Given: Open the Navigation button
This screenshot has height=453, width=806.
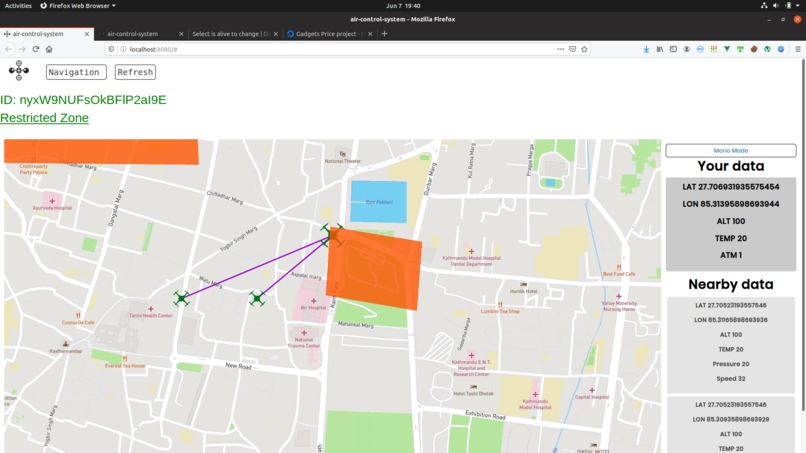Looking at the screenshot, I should point(76,72).
